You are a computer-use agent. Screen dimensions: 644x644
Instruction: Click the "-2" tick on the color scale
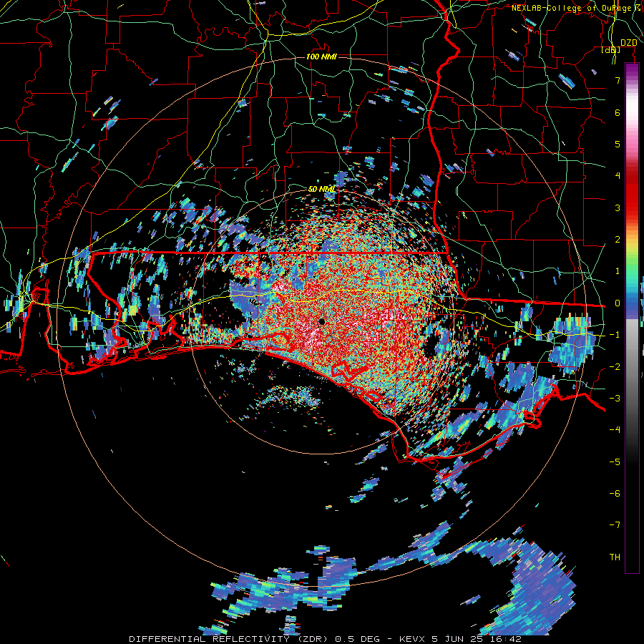615,367
